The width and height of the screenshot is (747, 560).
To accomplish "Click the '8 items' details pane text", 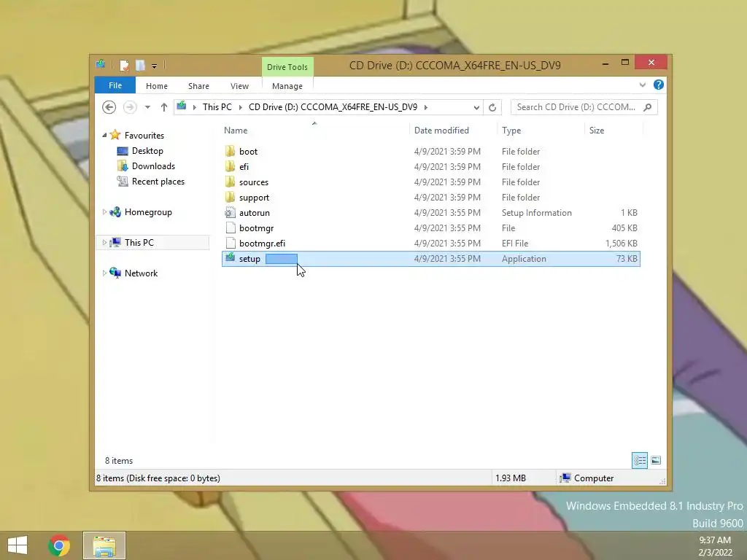I will pyautogui.click(x=119, y=461).
